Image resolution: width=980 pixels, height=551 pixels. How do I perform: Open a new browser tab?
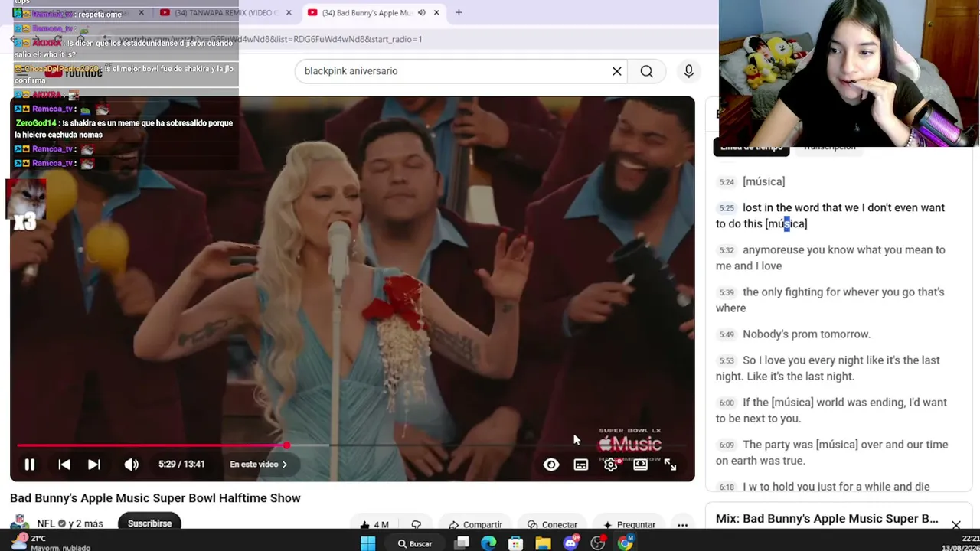(x=459, y=12)
